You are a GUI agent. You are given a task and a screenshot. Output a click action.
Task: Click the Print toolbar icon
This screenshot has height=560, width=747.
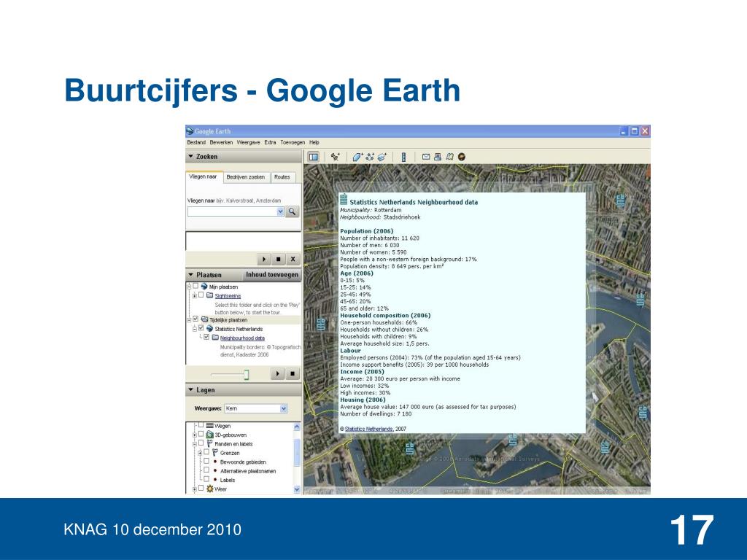[x=438, y=157]
